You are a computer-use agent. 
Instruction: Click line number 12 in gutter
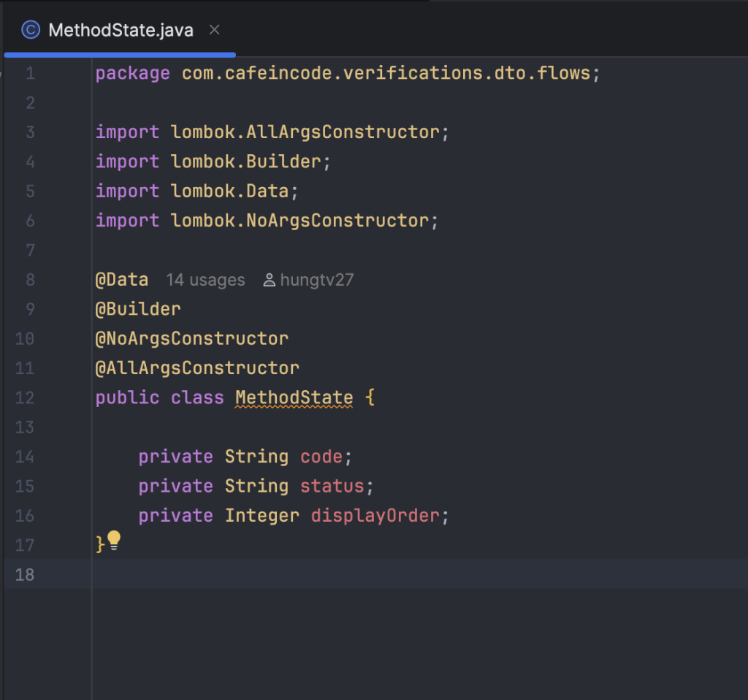tap(25, 397)
